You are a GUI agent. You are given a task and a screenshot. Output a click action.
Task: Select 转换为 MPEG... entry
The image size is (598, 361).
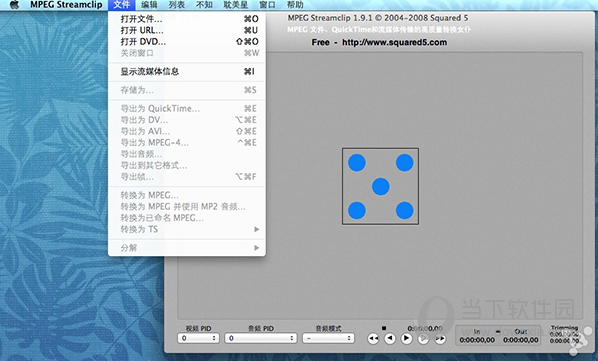(x=187, y=195)
